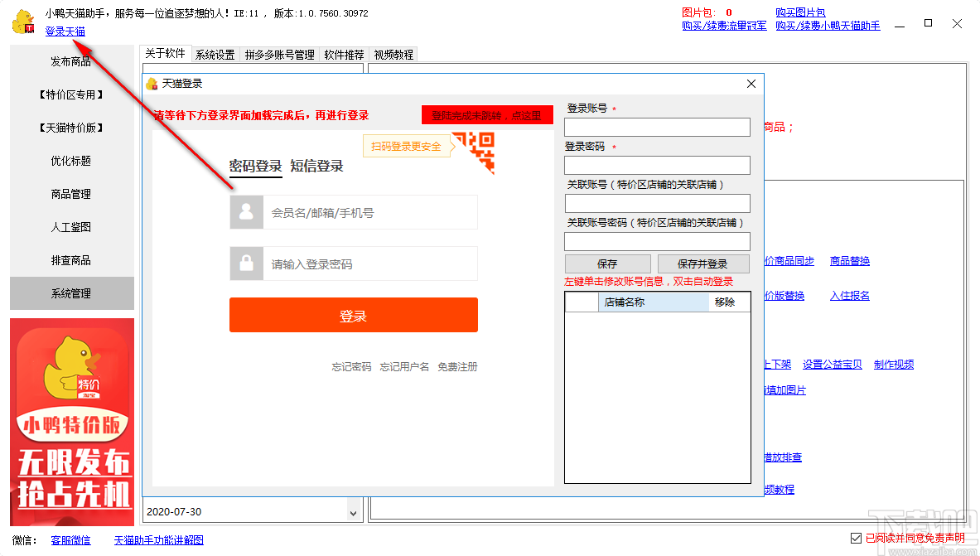The width and height of the screenshot is (980, 556).
Task: Click the user avatar icon in username field
Action: point(246,212)
